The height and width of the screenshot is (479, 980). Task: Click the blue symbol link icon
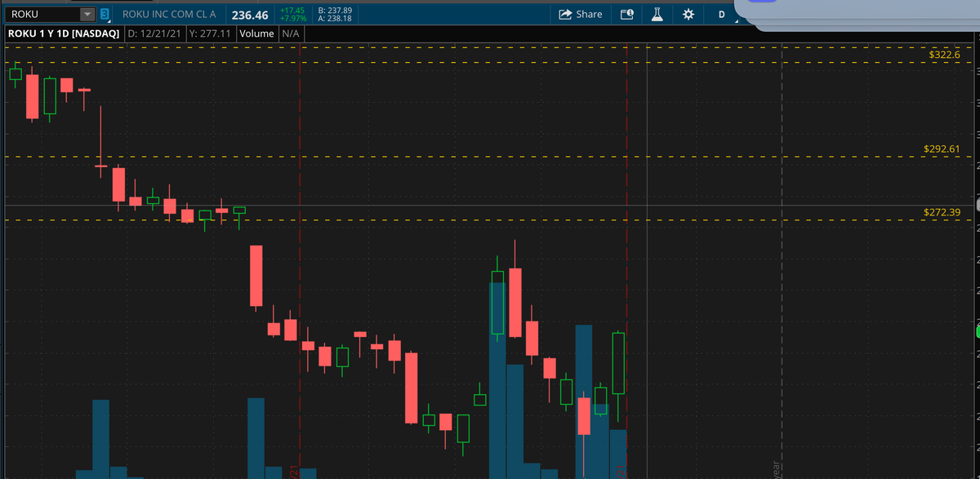click(x=105, y=15)
